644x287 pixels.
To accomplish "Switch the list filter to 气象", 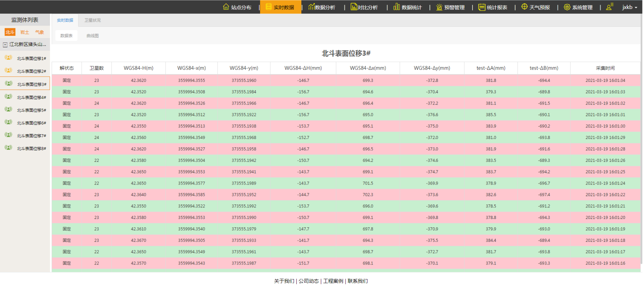I will click(39, 32).
